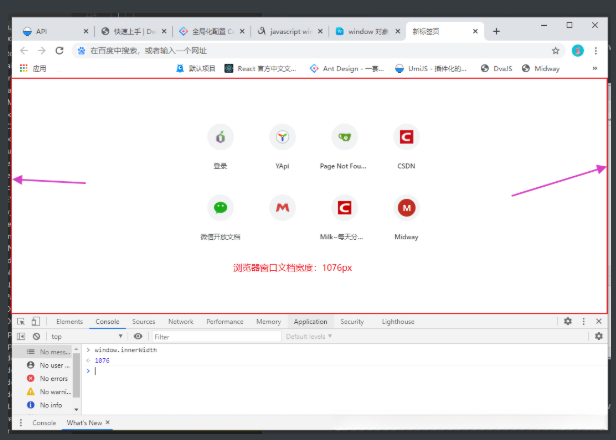Screen dimensions: 616x440
Task: Switch to the Elements tab
Action: tap(70, 321)
